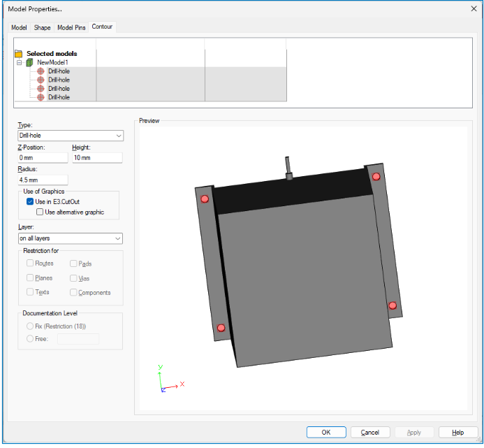The height and width of the screenshot is (448, 484).
Task: Toggle the Vias restriction checkbox
Action: (73, 278)
